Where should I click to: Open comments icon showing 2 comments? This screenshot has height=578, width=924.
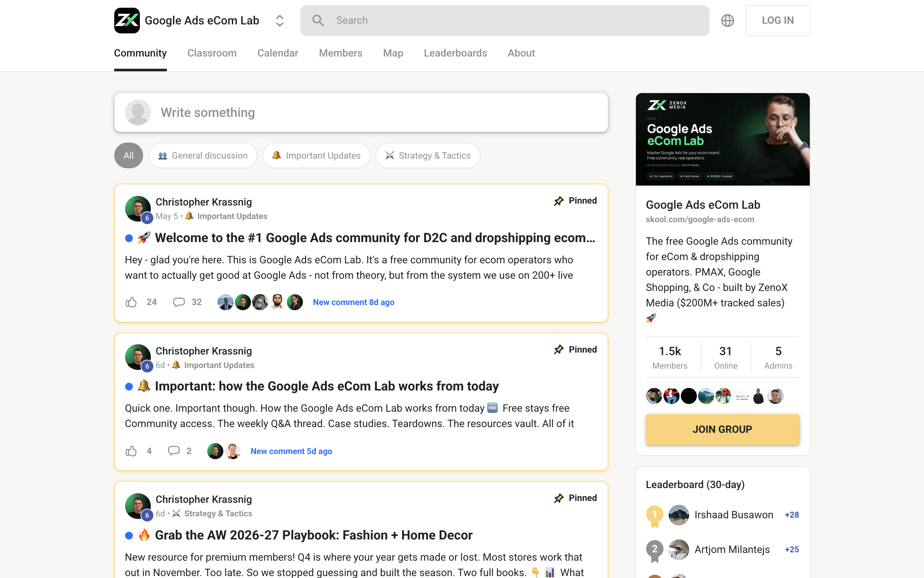pyautogui.click(x=174, y=451)
